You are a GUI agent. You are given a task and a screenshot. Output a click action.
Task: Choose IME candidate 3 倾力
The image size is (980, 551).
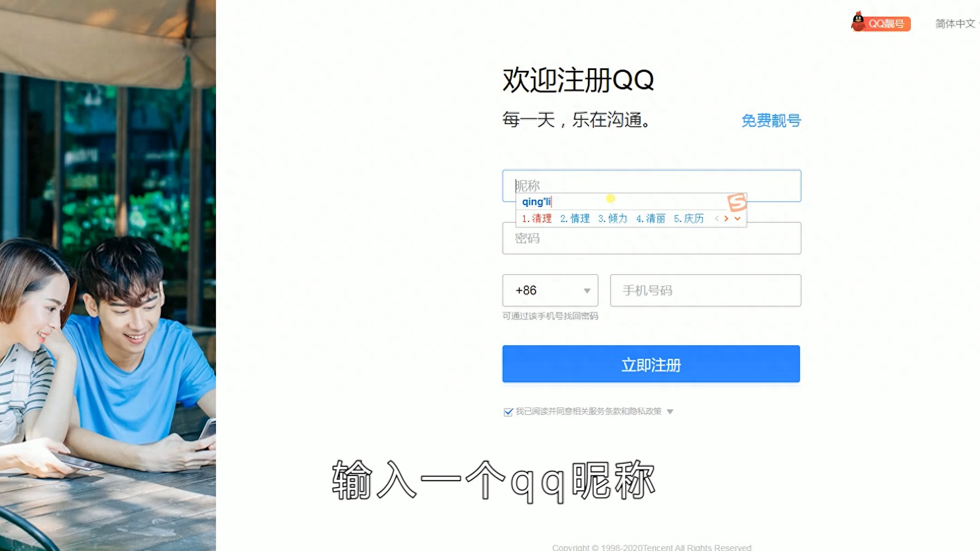pyautogui.click(x=612, y=218)
